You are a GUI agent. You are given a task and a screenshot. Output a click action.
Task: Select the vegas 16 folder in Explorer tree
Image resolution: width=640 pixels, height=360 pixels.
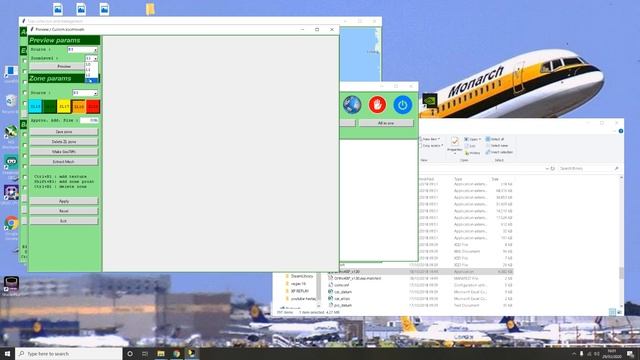(295, 284)
